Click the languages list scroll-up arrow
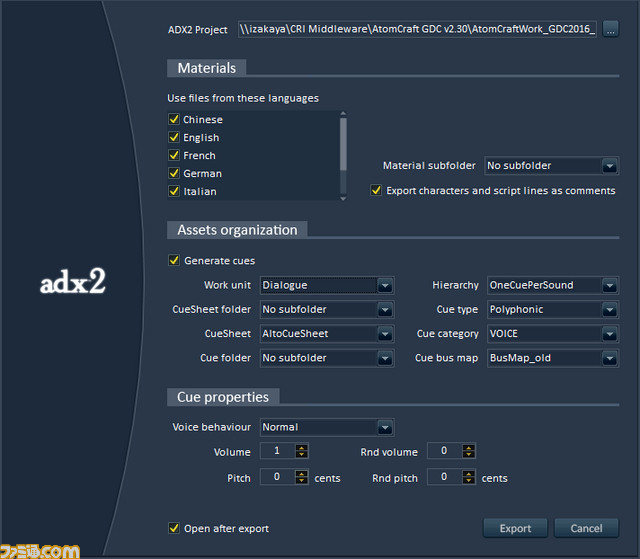The height and width of the screenshot is (559, 640). [x=343, y=113]
